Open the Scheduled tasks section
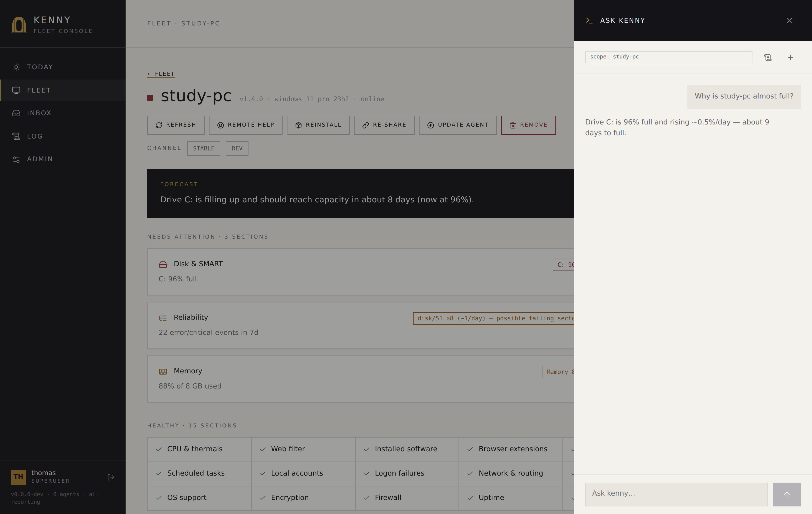 tap(199, 473)
